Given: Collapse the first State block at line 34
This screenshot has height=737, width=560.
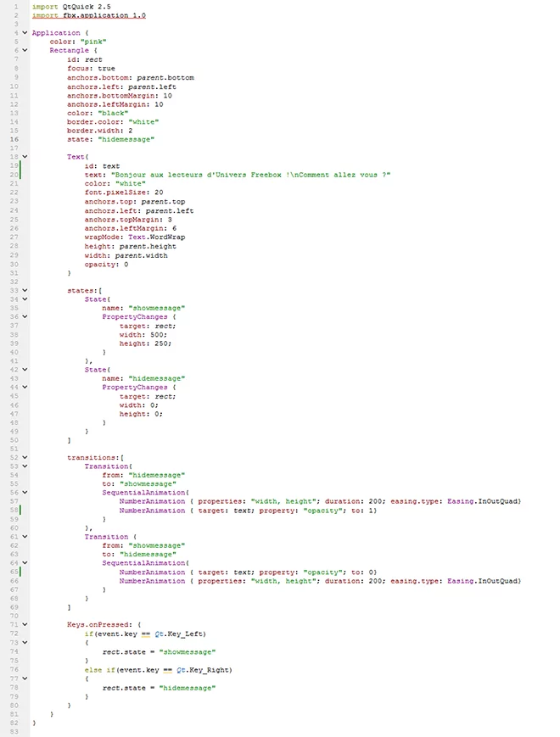Looking at the screenshot, I should point(25,299).
